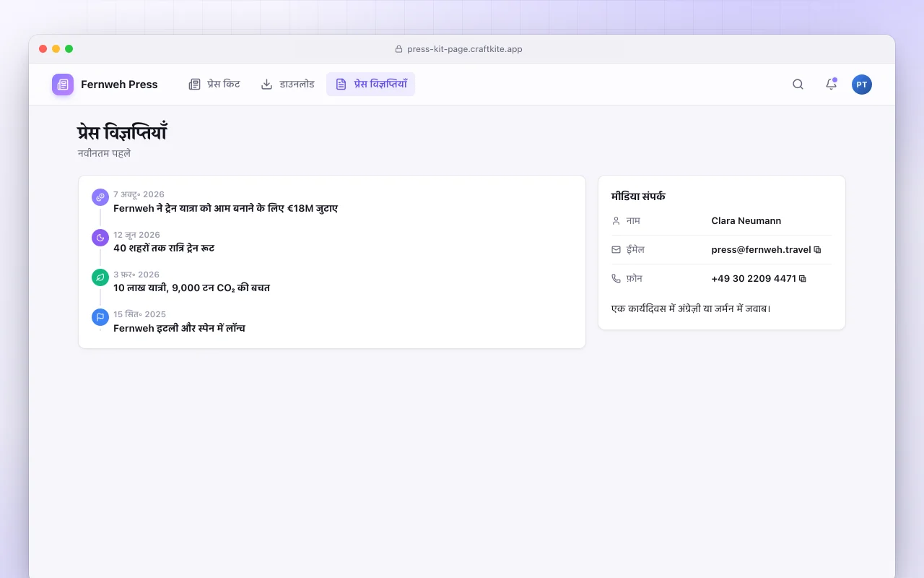Click the date 3 फ़र॰ 2026
The image size is (924, 578).
coord(136,275)
